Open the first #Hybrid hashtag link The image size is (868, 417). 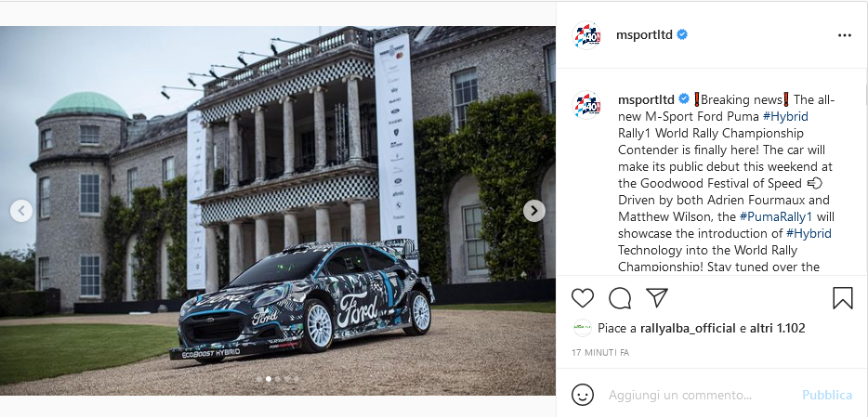click(x=785, y=116)
